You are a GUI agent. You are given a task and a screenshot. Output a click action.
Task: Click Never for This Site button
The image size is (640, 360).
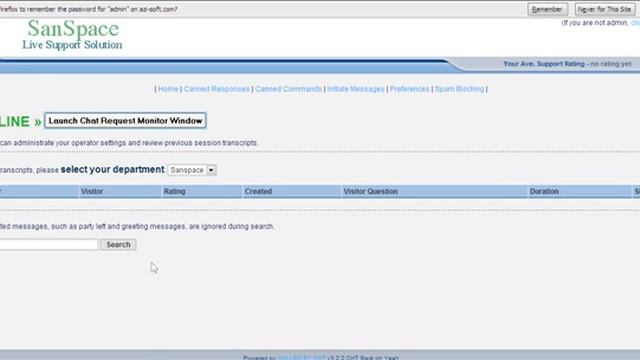pyautogui.click(x=605, y=9)
